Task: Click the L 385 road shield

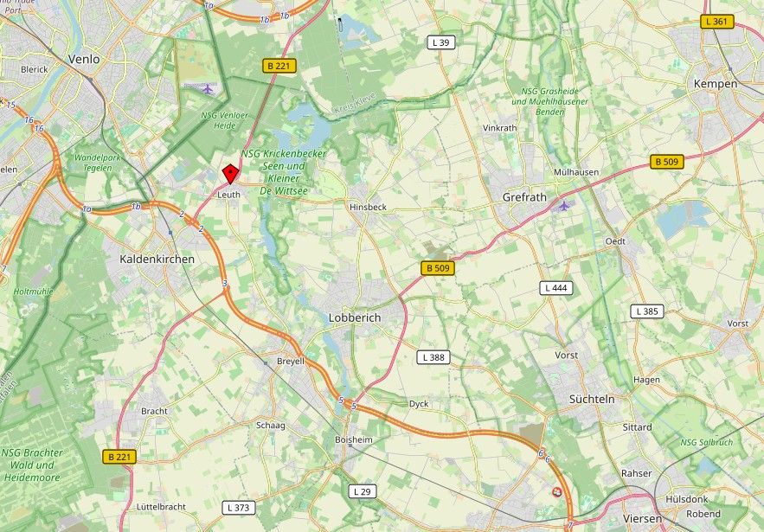Action: [x=647, y=311]
